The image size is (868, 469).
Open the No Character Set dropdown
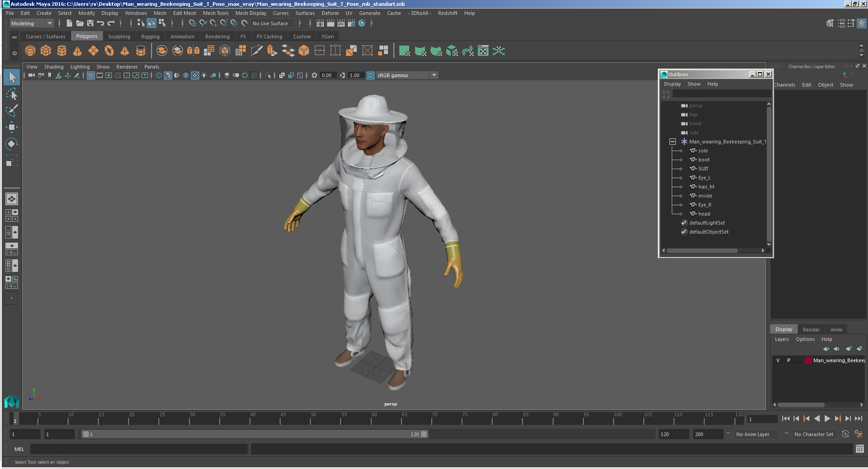click(814, 434)
